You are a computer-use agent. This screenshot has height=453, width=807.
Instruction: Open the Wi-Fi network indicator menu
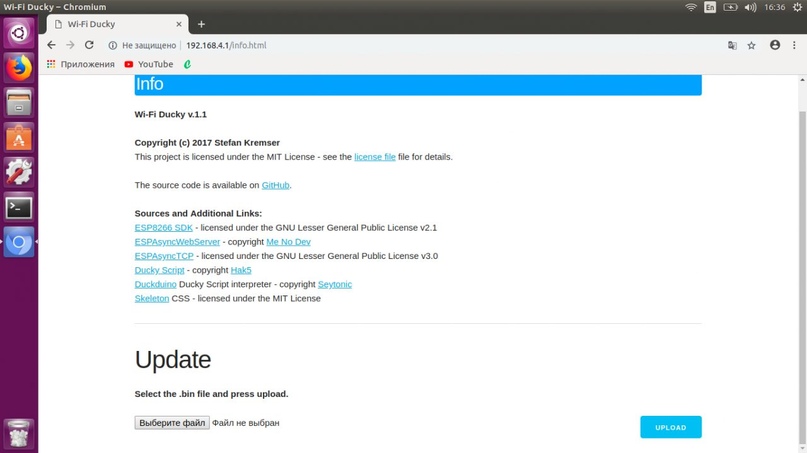coord(690,7)
